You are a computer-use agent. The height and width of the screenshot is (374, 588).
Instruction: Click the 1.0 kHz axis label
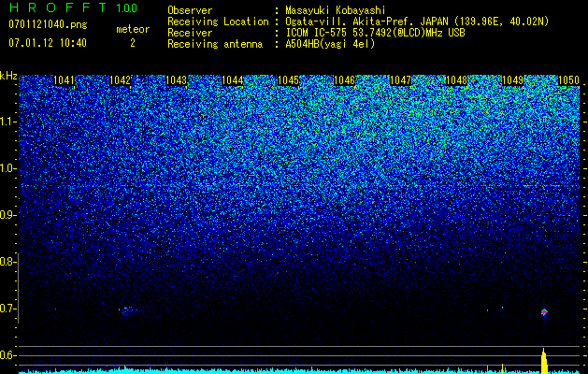click(7, 168)
